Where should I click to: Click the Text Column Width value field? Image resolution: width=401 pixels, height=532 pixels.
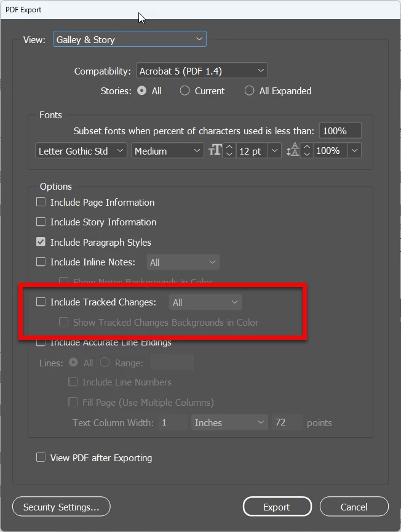pyautogui.click(x=173, y=422)
